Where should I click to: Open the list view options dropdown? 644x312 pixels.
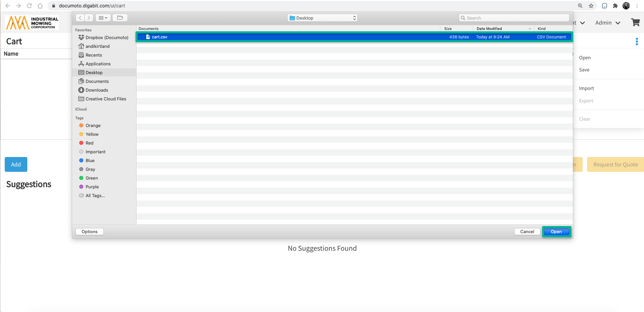coord(103,18)
